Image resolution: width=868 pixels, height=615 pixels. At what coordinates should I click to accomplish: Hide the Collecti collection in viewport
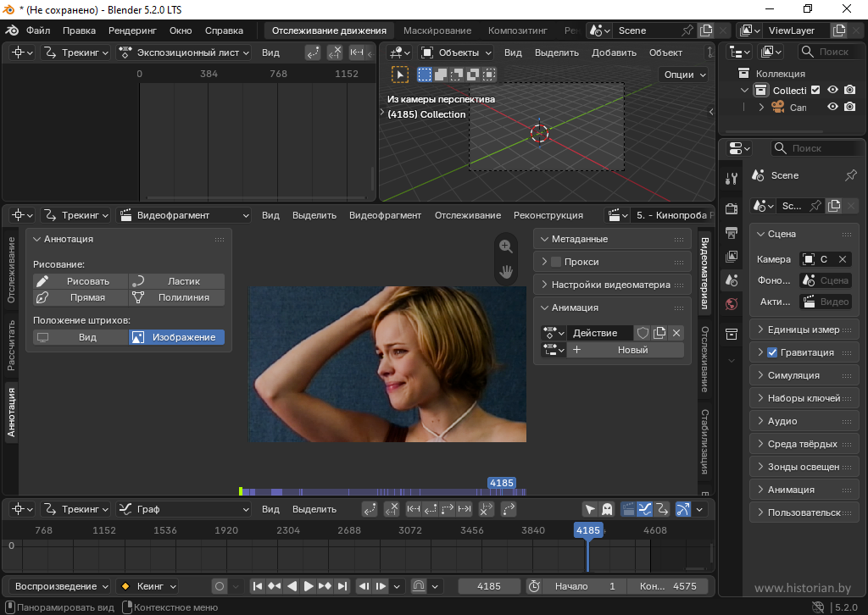click(x=832, y=90)
